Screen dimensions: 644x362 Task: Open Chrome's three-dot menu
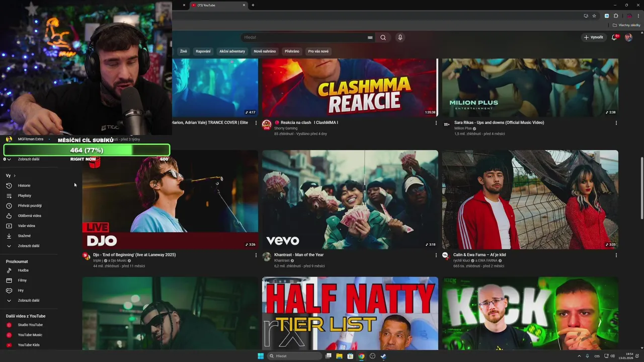[x=638, y=16]
